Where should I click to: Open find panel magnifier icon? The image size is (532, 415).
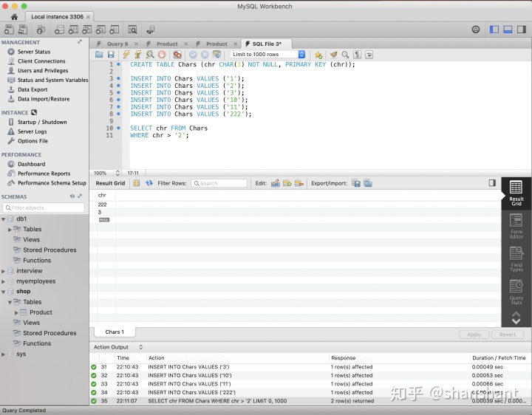[x=345, y=54]
